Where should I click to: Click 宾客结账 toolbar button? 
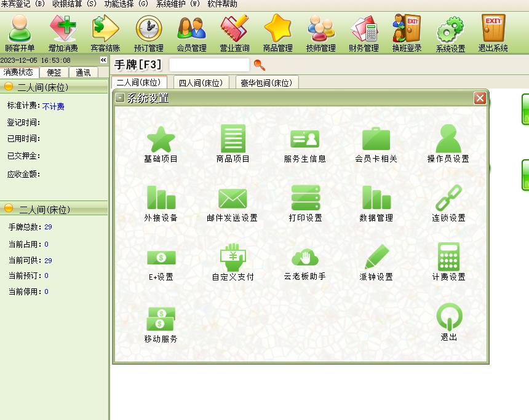click(x=105, y=33)
